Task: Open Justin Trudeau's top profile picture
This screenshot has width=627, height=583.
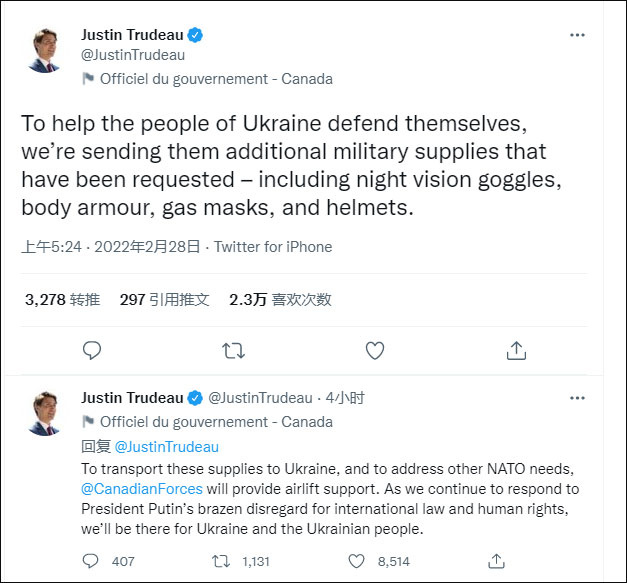Action: click(44, 51)
